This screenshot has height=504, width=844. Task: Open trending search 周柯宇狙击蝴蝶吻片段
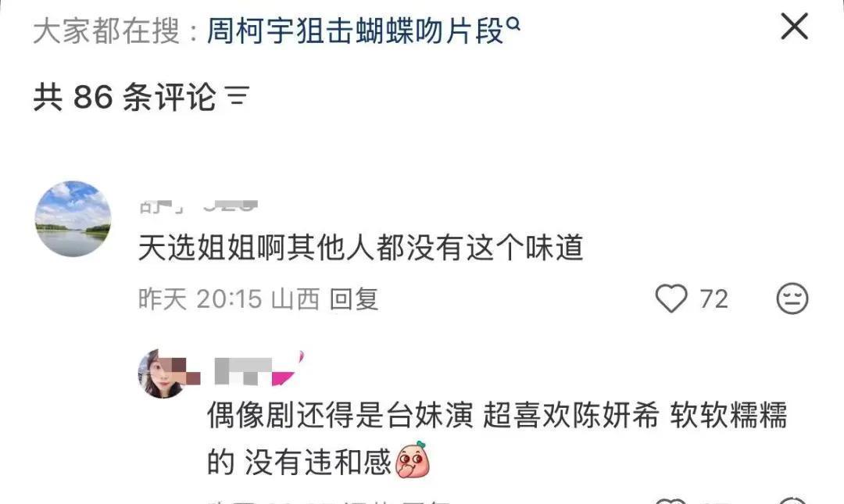[x=356, y=30]
